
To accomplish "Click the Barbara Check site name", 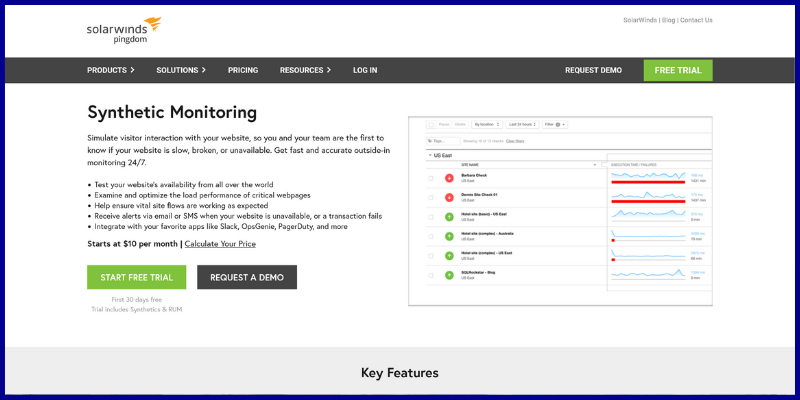I will 474,175.
